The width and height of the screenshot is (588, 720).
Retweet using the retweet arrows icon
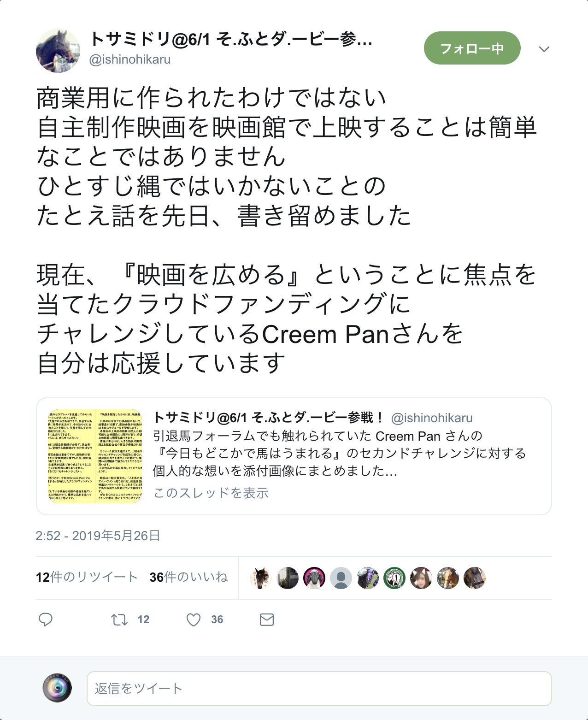tap(119, 620)
